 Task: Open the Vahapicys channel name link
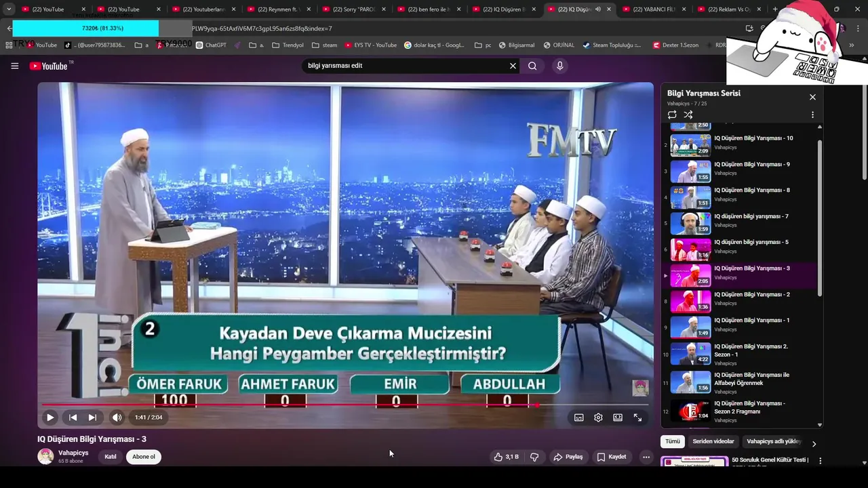click(73, 453)
